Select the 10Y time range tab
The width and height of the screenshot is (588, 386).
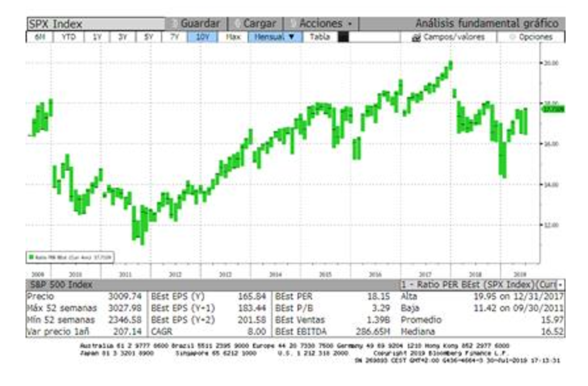[203, 37]
